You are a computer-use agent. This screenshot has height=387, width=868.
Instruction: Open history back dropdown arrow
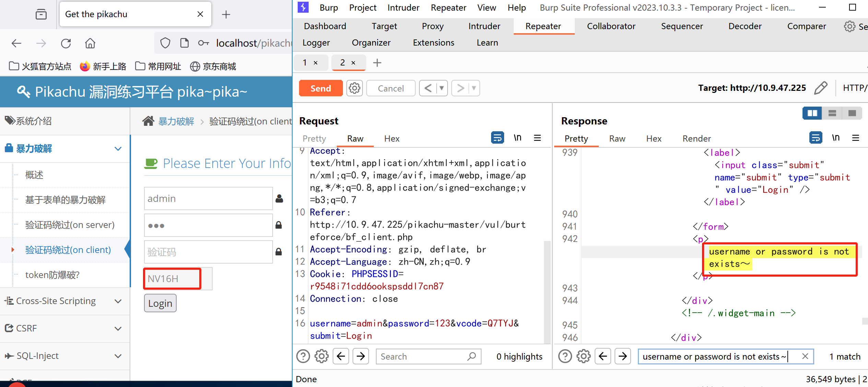coord(442,88)
